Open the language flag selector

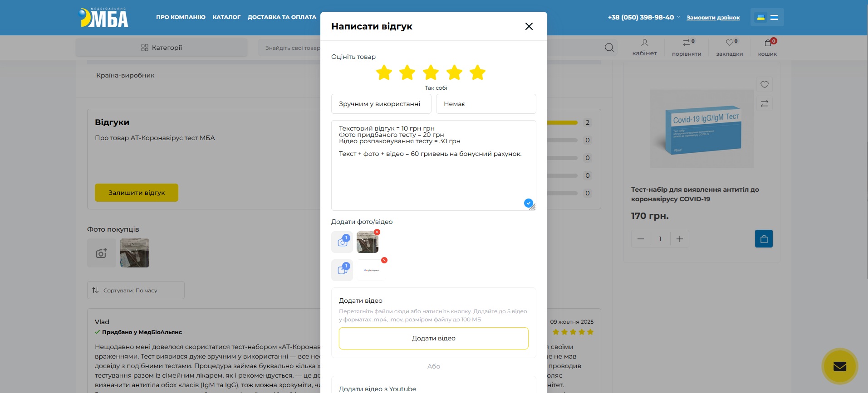(767, 18)
